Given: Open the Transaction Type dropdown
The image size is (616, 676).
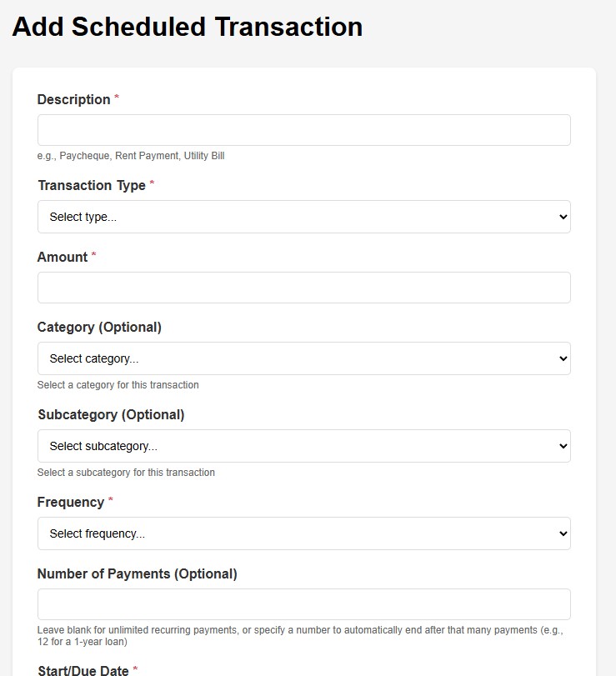Looking at the screenshot, I should [303, 217].
